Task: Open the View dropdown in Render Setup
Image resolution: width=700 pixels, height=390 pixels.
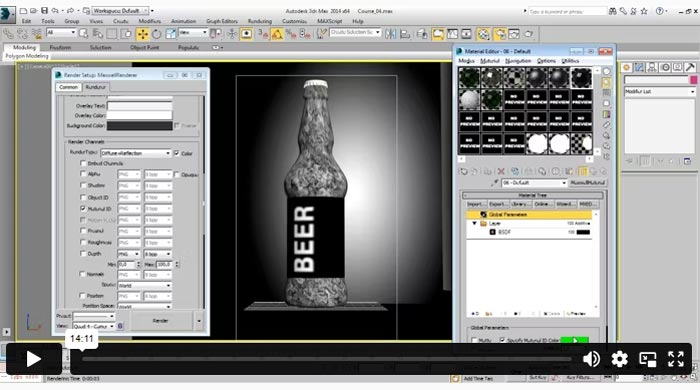Action: point(93,326)
